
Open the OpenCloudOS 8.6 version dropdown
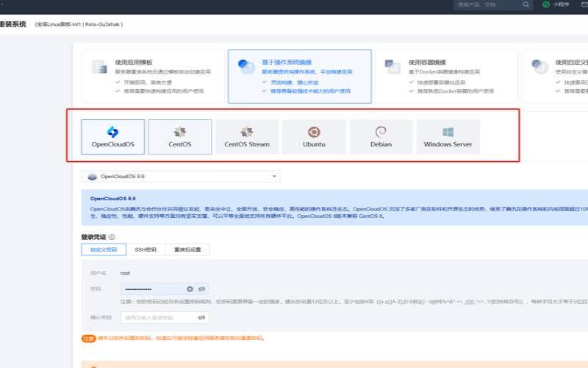tap(180, 177)
